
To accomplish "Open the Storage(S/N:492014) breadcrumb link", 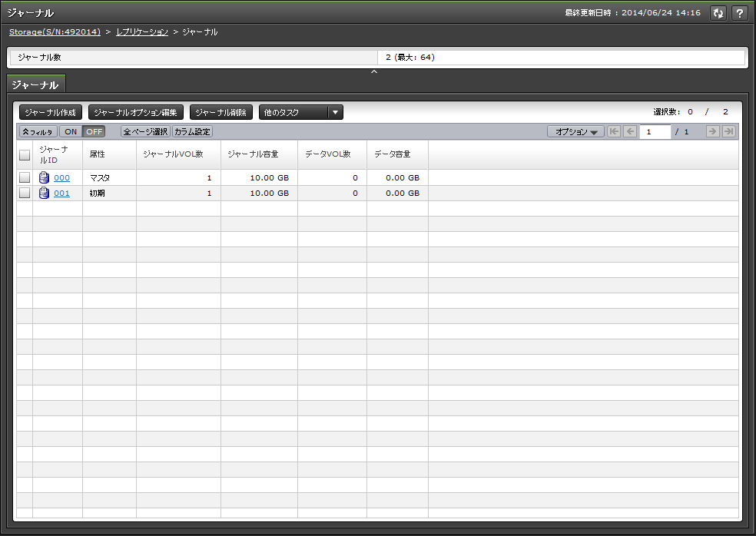I will [x=55, y=31].
